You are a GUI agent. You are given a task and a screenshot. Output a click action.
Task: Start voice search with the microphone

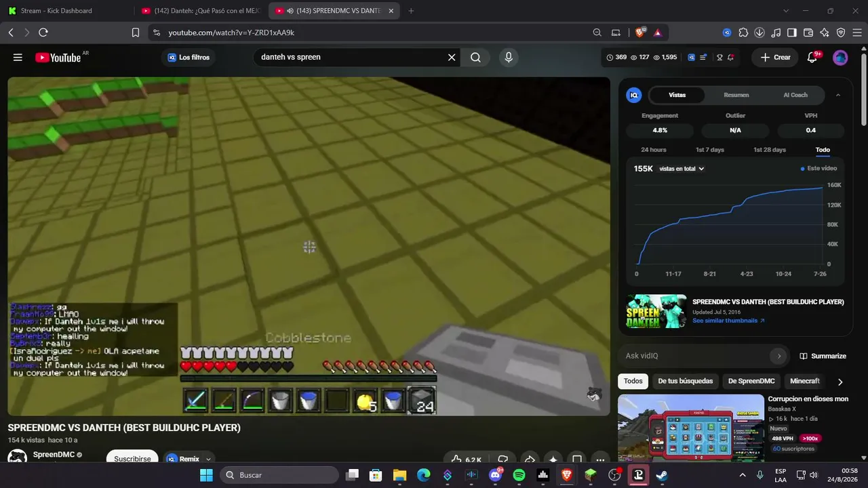pyautogui.click(x=509, y=58)
